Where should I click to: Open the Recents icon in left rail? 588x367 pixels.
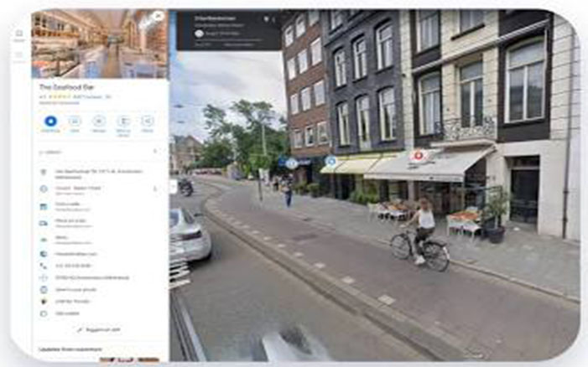(18, 55)
